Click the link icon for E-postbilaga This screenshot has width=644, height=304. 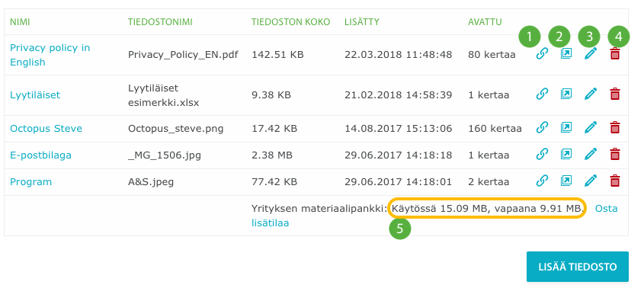point(542,155)
